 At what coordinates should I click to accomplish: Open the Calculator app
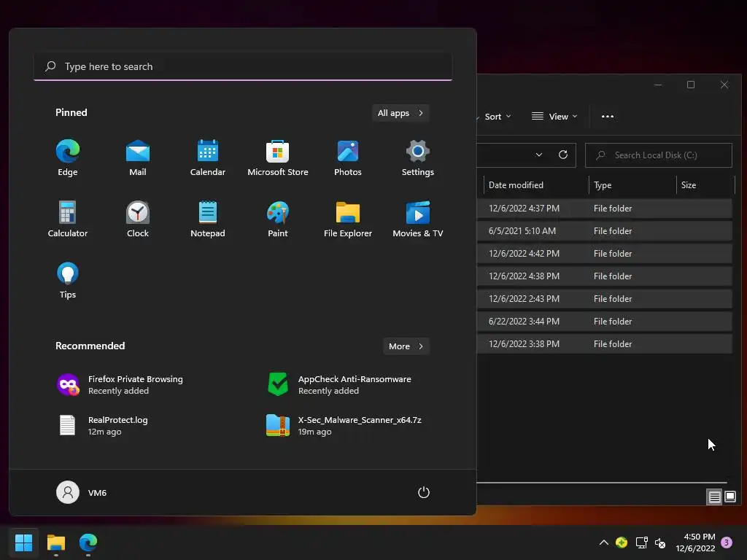pyautogui.click(x=68, y=219)
